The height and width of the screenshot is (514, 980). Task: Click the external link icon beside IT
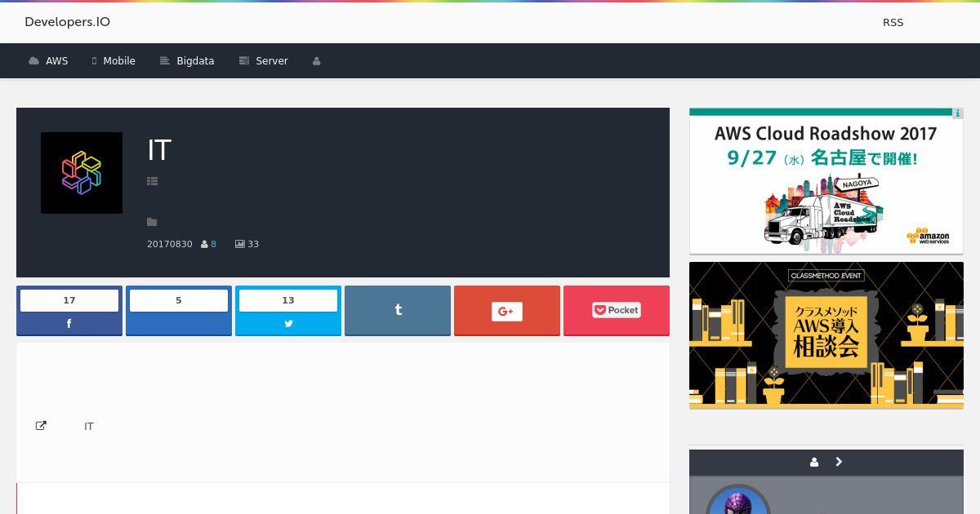pos(41,426)
